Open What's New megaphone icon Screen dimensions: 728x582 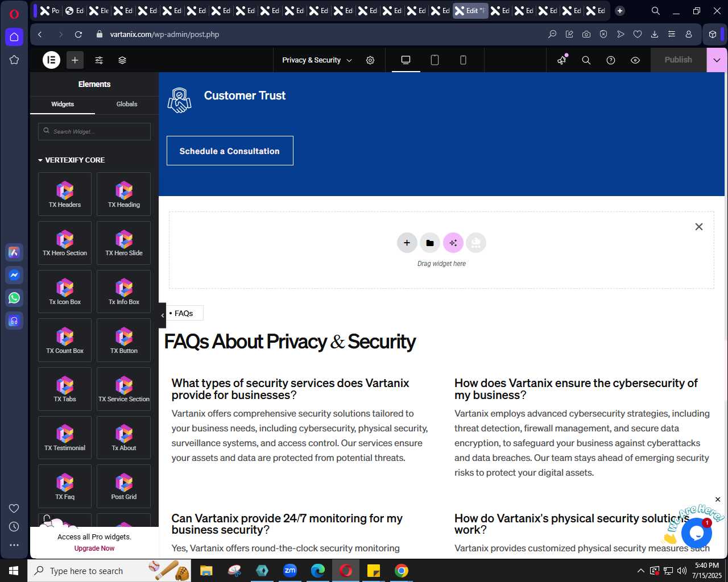click(562, 60)
